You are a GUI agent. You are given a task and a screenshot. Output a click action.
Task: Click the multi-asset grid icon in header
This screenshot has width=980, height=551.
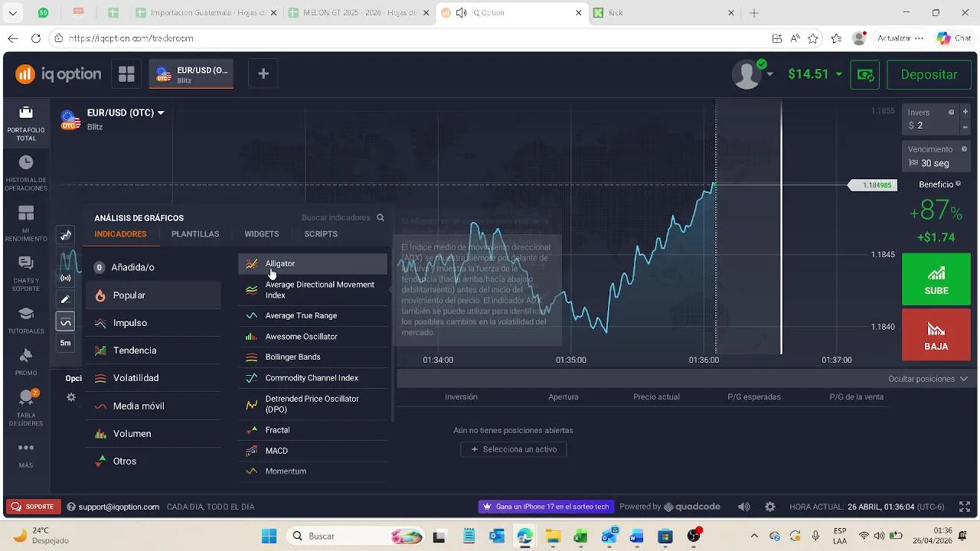click(x=126, y=74)
